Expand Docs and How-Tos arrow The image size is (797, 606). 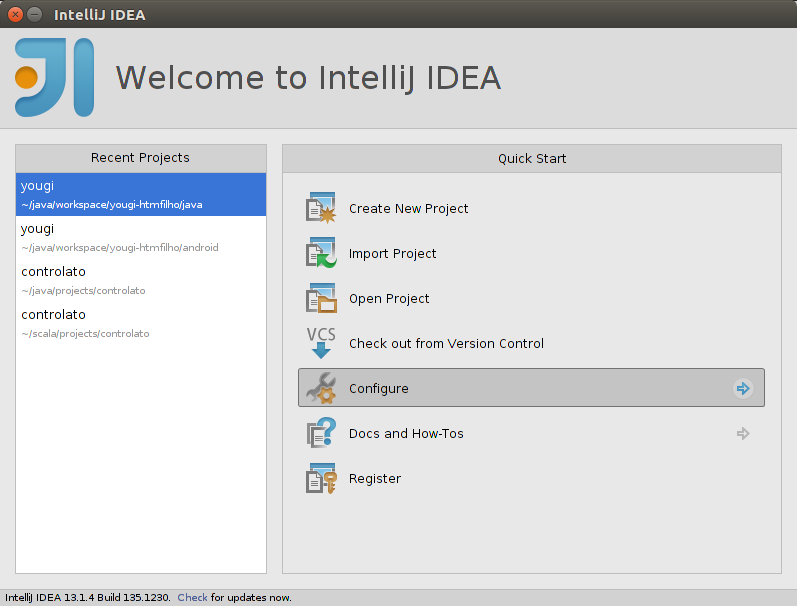click(743, 434)
